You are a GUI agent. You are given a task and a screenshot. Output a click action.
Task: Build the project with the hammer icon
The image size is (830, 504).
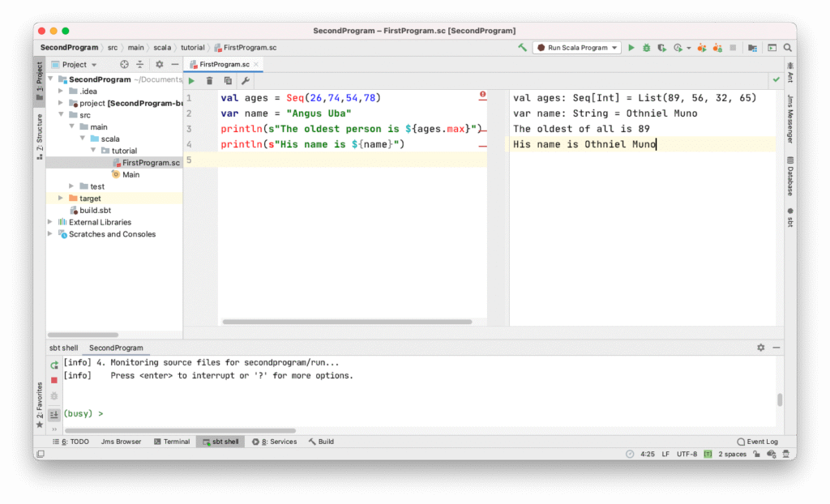pos(523,47)
